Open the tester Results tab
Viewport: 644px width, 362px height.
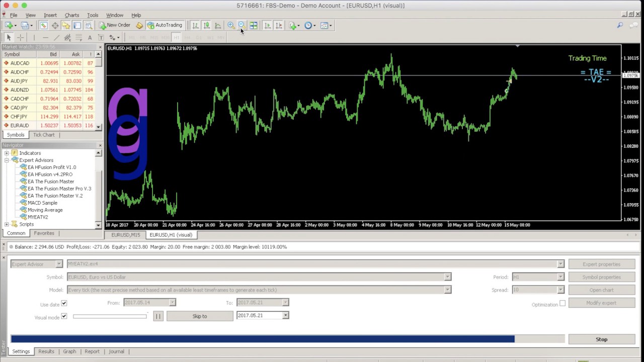tap(46, 351)
